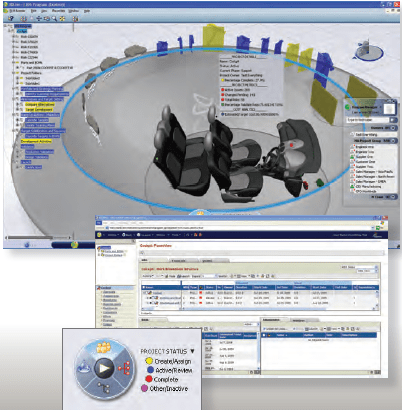Open the Favorites menu in the menu bar
Viewport: 402px width, 410px height.
(58, 11)
